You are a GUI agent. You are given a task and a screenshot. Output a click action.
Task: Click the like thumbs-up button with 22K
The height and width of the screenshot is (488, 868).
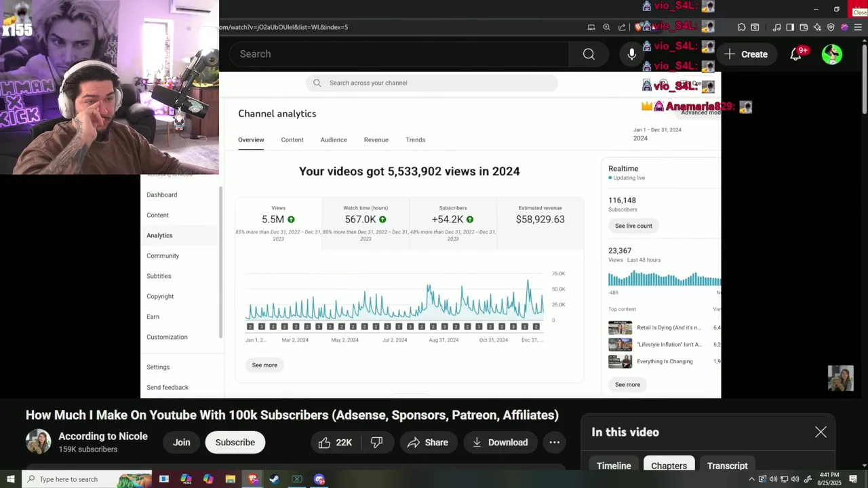click(x=336, y=443)
